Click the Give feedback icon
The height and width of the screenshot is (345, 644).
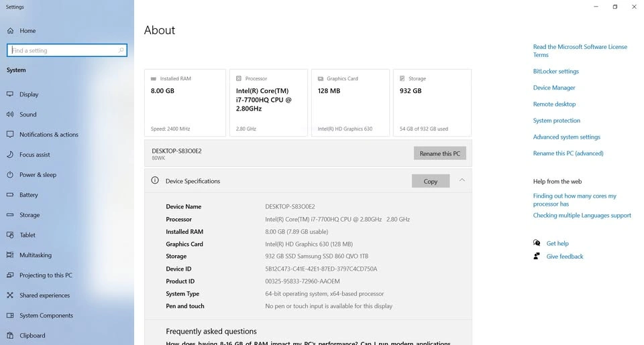click(537, 256)
